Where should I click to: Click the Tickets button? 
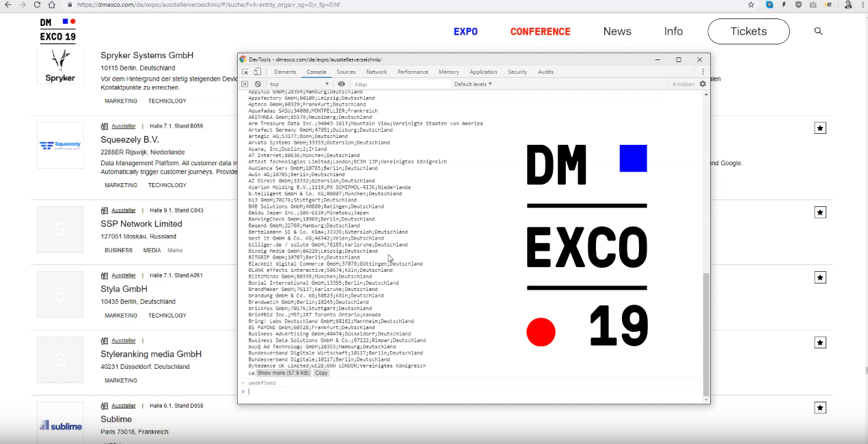coord(748,31)
